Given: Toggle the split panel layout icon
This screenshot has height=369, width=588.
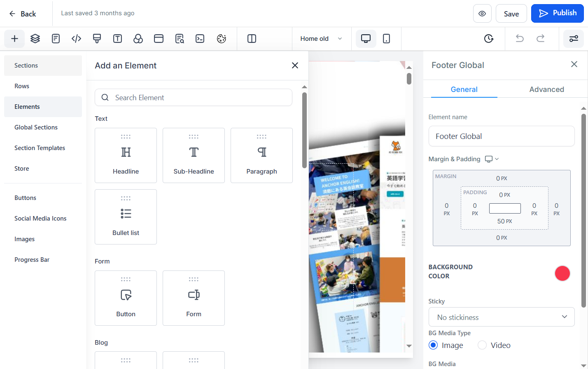Looking at the screenshot, I should pyautogui.click(x=252, y=39).
